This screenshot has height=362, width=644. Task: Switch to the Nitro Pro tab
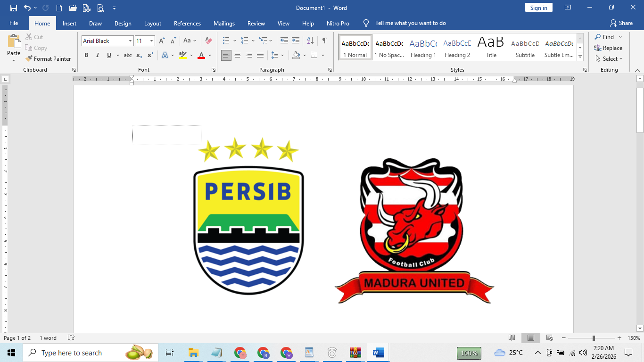tap(338, 23)
